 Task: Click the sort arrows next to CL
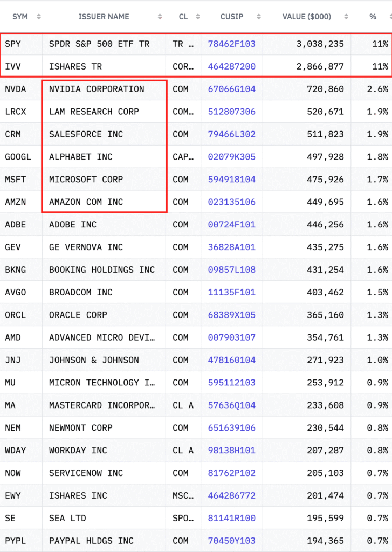coord(198,17)
